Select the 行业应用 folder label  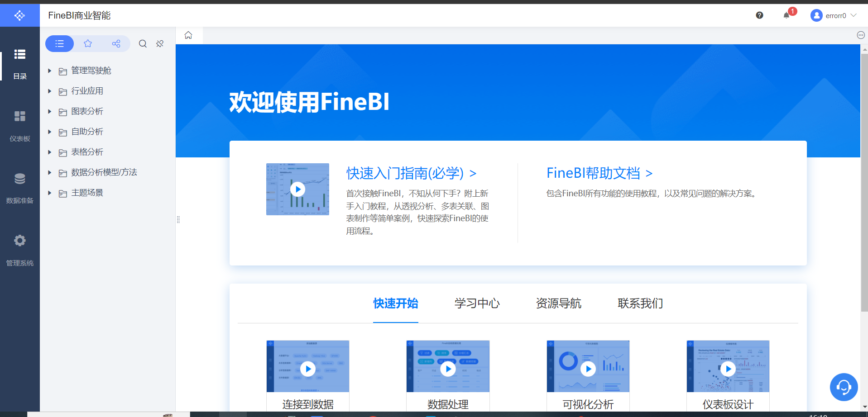click(87, 91)
